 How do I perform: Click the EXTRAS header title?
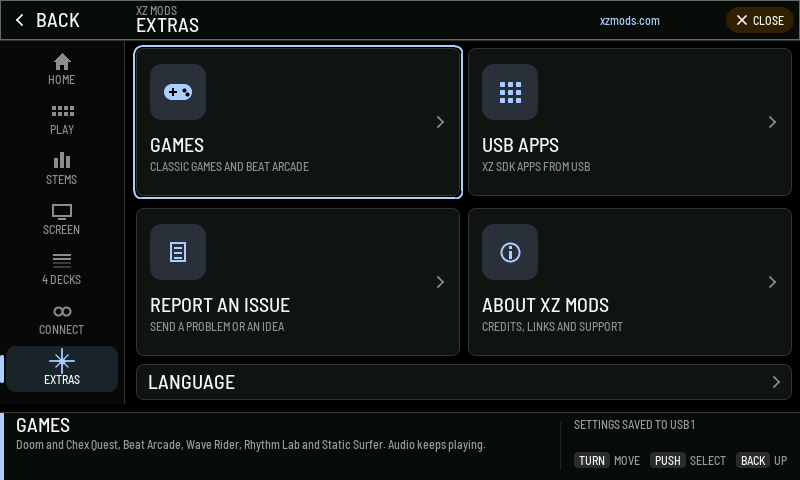click(167, 25)
